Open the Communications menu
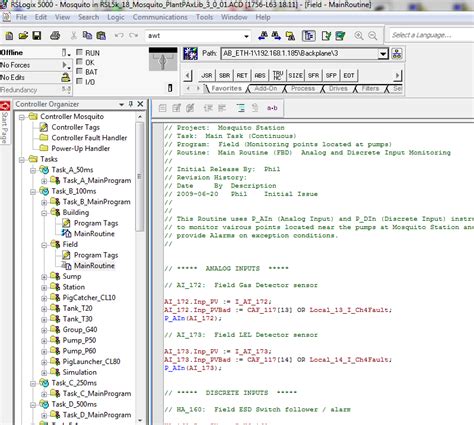The image size is (474, 425). pyautogui.click(x=160, y=17)
